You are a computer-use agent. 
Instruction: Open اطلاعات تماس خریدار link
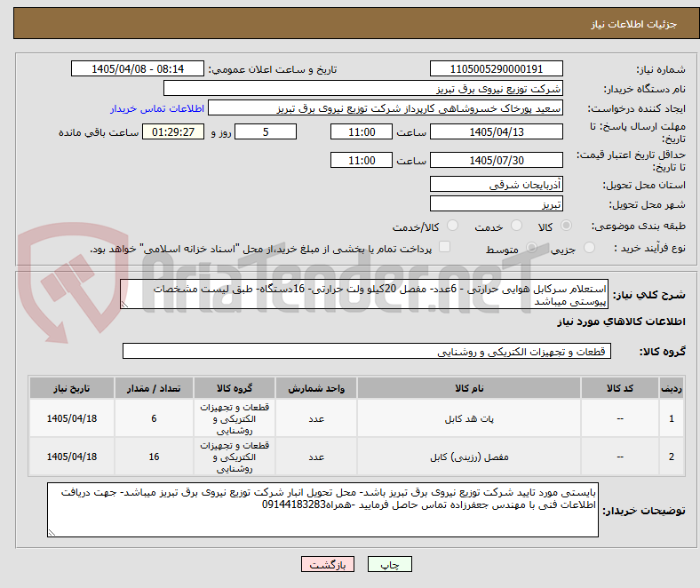pos(157,108)
